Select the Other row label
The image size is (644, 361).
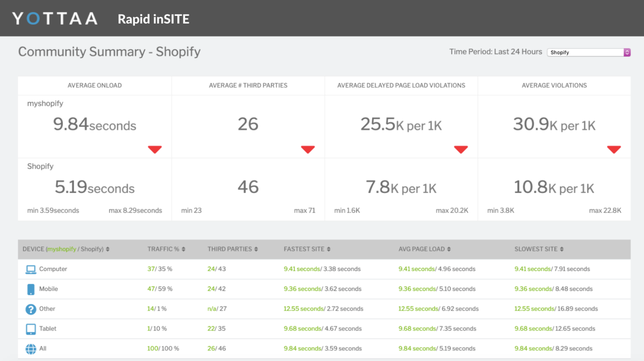(x=47, y=308)
